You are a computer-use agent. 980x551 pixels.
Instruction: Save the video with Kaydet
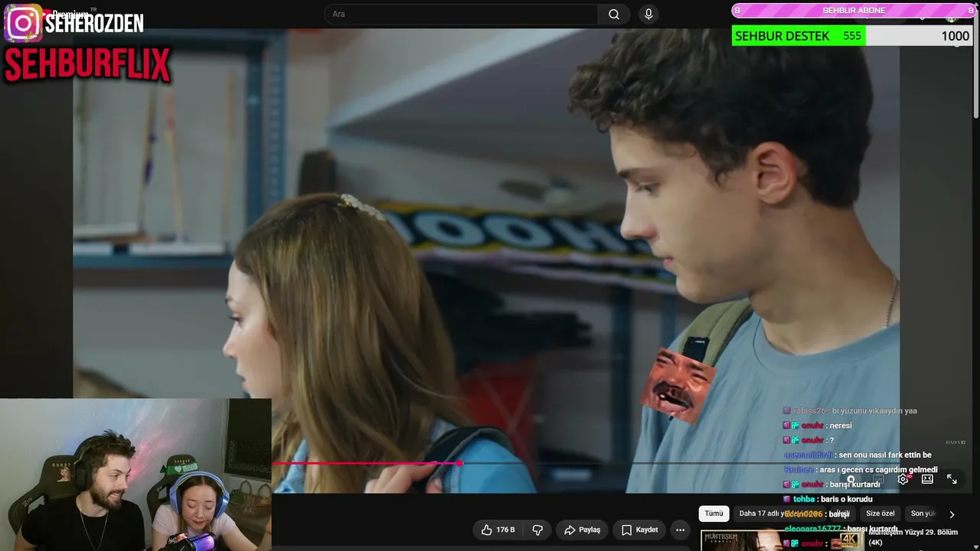(639, 530)
